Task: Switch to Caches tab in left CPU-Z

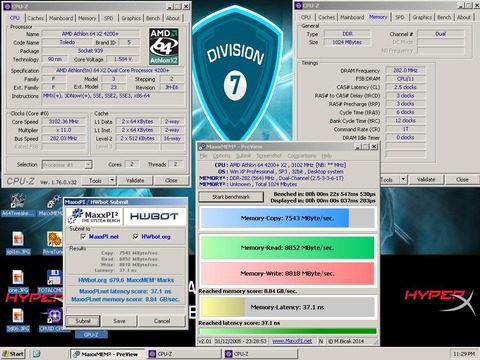Action: pos(35,18)
